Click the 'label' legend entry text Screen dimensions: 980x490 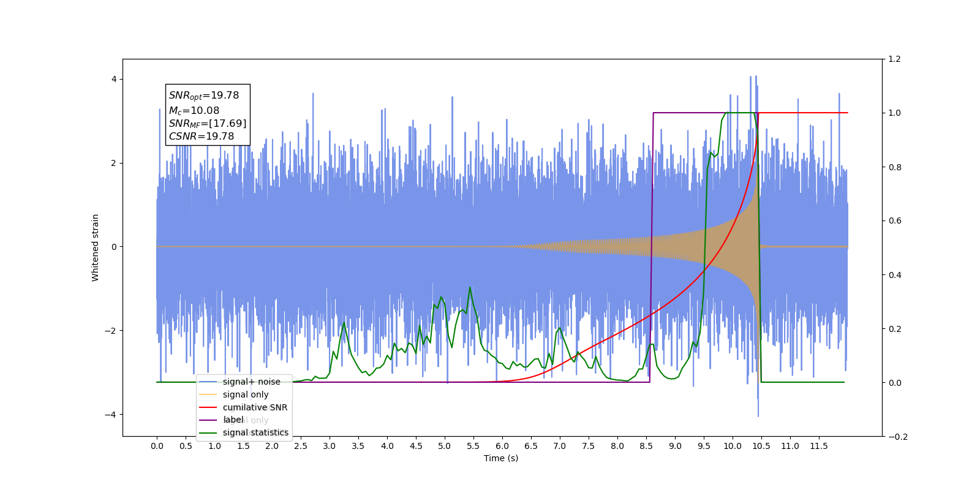[x=233, y=420]
